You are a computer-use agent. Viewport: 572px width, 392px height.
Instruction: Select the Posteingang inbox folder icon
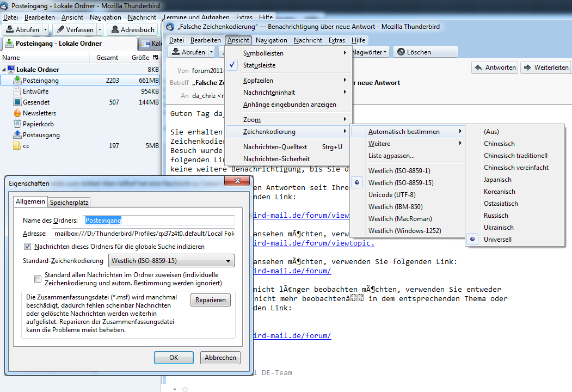click(17, 81)
